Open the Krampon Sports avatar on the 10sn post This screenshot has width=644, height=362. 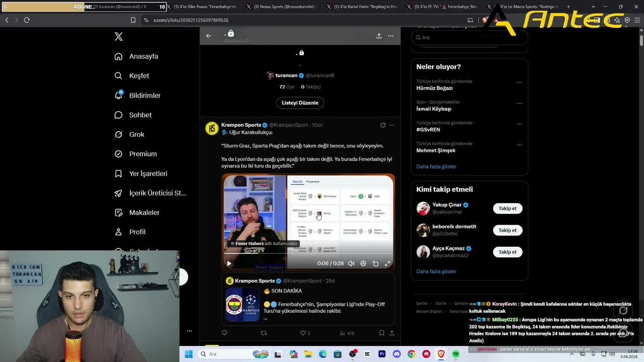point(212,128)
